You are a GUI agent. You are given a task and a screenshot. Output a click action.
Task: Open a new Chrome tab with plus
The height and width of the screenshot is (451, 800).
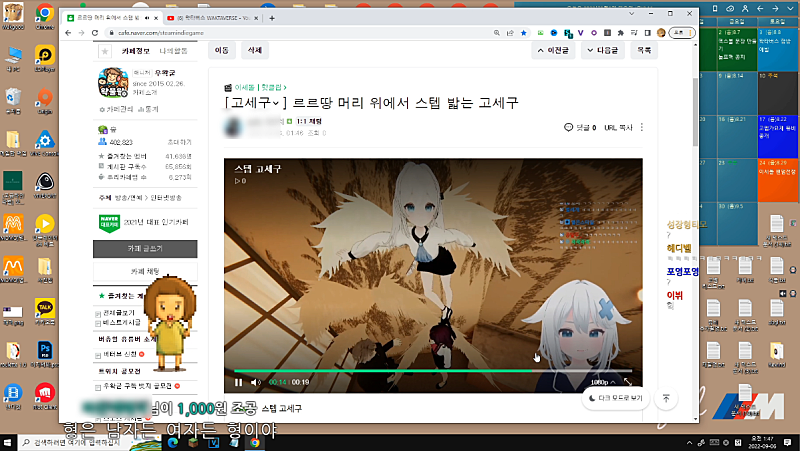[x=272, y=18]
